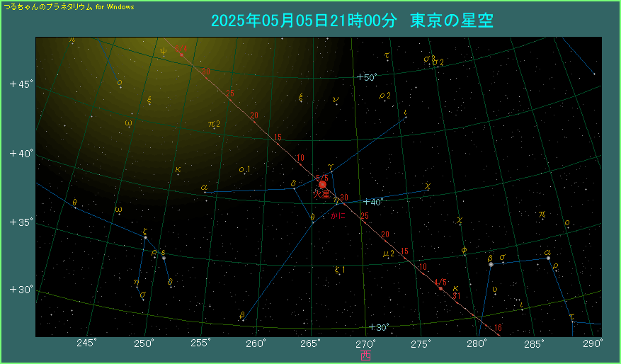The height and width of the screenshot is (364, 621).
Task: Select the 16 marker at the path's bottom
Action: click(498, 327)
